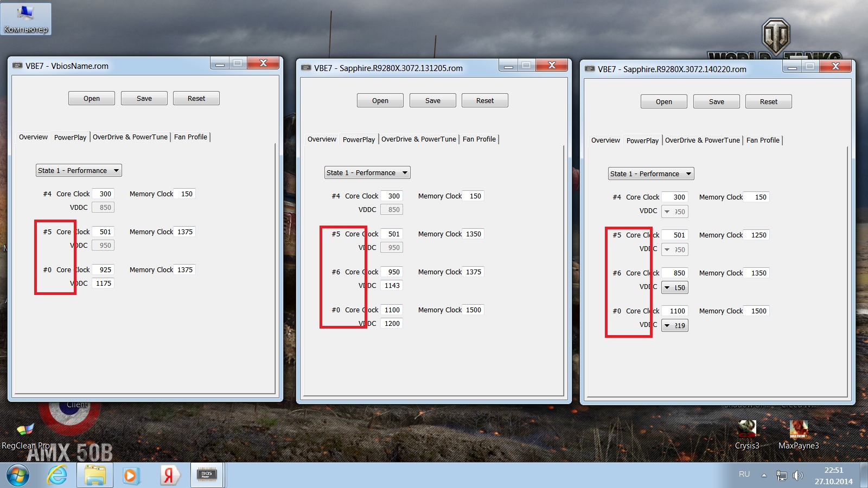Click #5 Memory Clock field in VbiosName.rom window
The image size is (868, 488).
[184, 232]
